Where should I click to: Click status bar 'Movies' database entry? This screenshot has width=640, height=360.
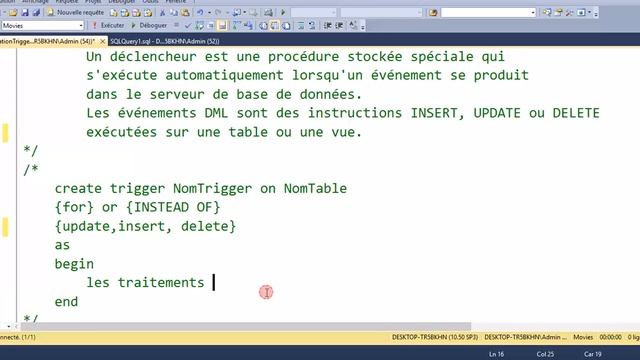pyautogui.click(x=583, y=337)
